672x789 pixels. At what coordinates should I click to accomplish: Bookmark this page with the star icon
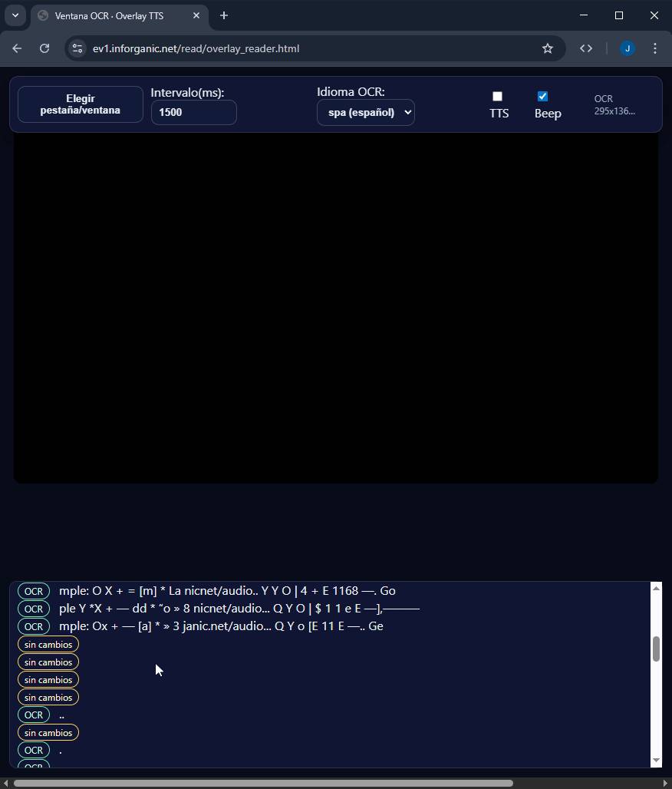coord(548,48)
